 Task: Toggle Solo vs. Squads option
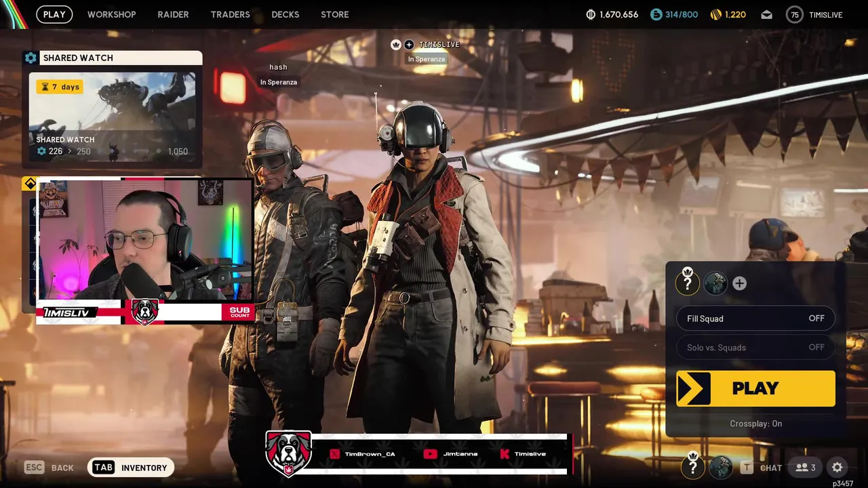[x=755, y=348]
